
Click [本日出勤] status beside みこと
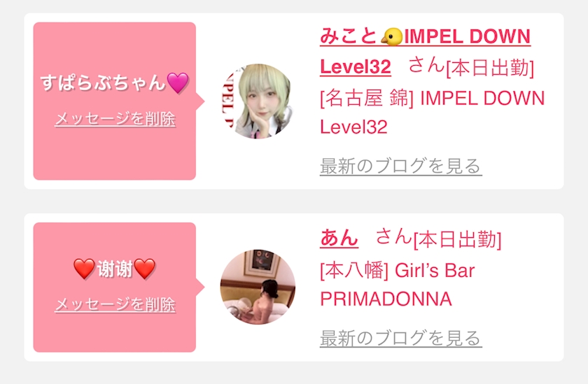point(490,68)
